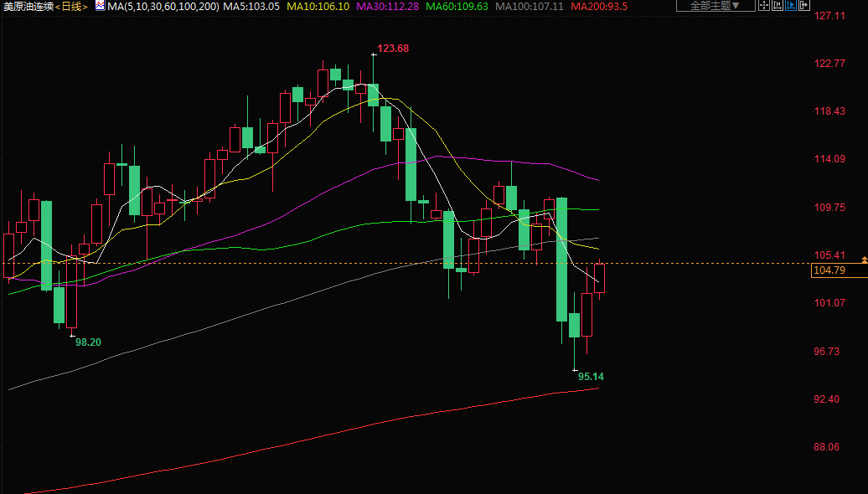Click the 122.77 price axis label
The height and width of the screenshot is (494, 868).
pyautogui.click(x=829, y=64)
